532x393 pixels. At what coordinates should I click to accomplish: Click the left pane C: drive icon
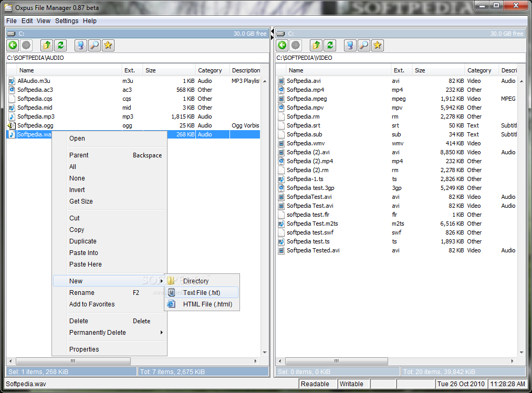pyautogui.click(x=11, y=34)
